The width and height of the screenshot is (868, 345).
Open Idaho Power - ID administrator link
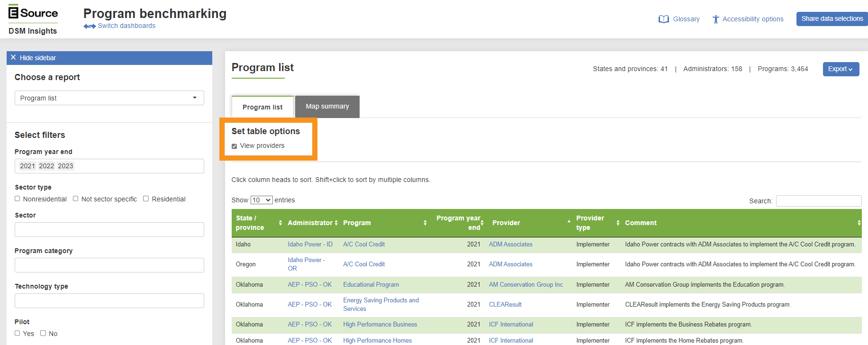tap(310, 245)
